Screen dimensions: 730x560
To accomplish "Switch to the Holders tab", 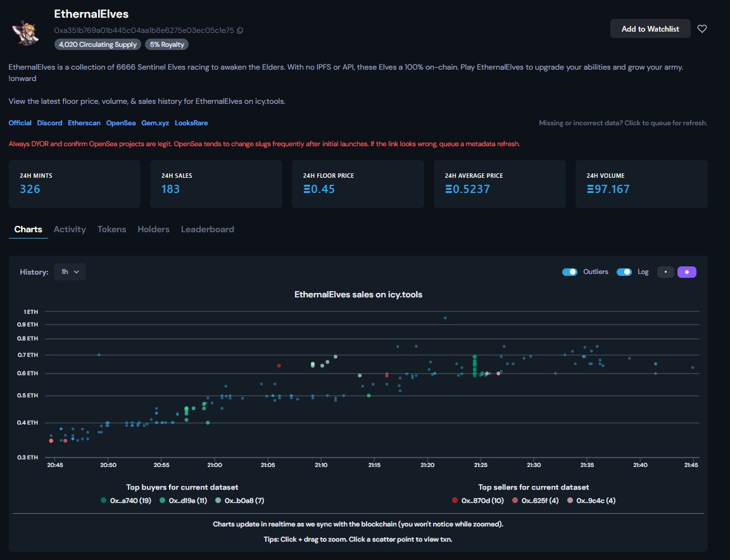I will pyautogui.click(x=154, y=229).
